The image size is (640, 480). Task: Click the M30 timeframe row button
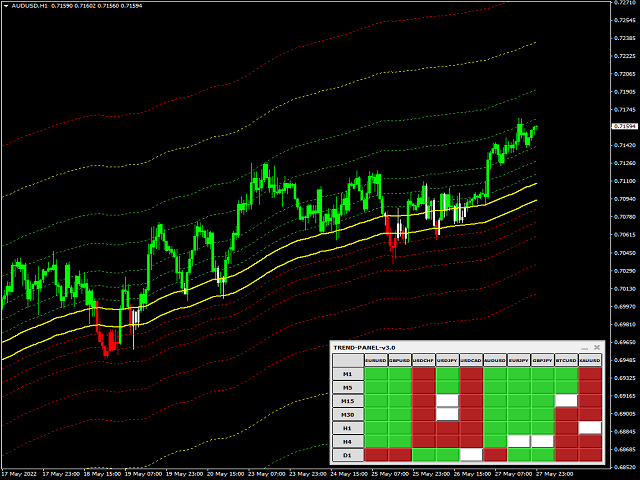348,414
